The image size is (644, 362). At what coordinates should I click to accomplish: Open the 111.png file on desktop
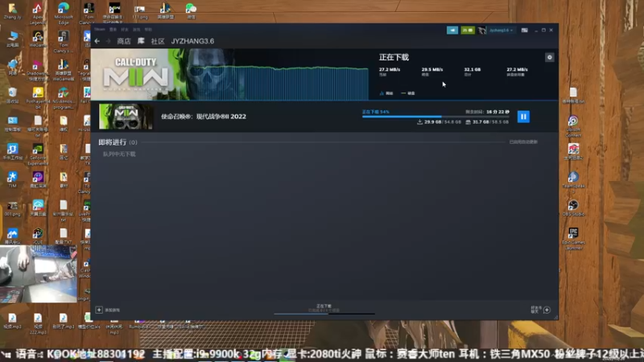tap(139, 12)
